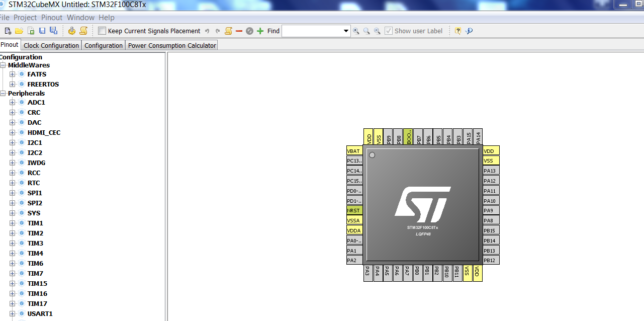Click the TIM1 peripheral icon
Screen dimensions: 644x321
22,223
